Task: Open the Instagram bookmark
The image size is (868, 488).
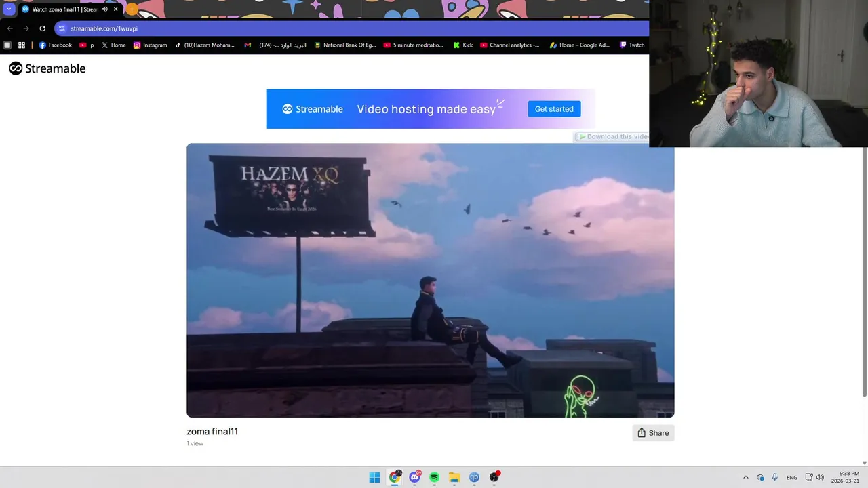Action: pyautogui.click(x=150, y=45)
